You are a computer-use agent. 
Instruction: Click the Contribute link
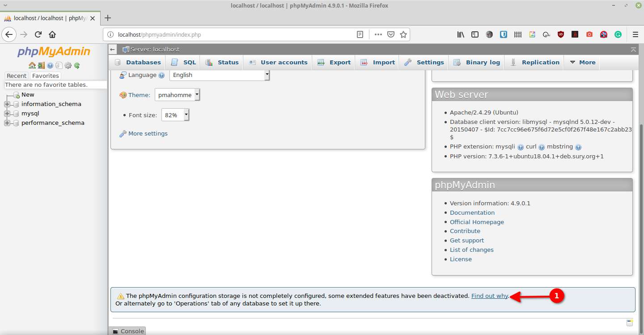pyautogui.click(x=465, y=231)
